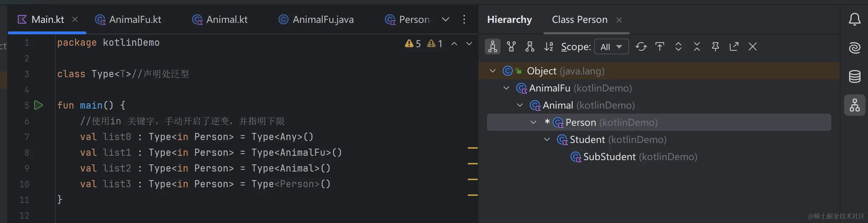Image resolution: width=868 pixels, height=223 pixels.
Task: Toggle alphabetical sort in Hierarchy
Action: [x=548, y=46]
